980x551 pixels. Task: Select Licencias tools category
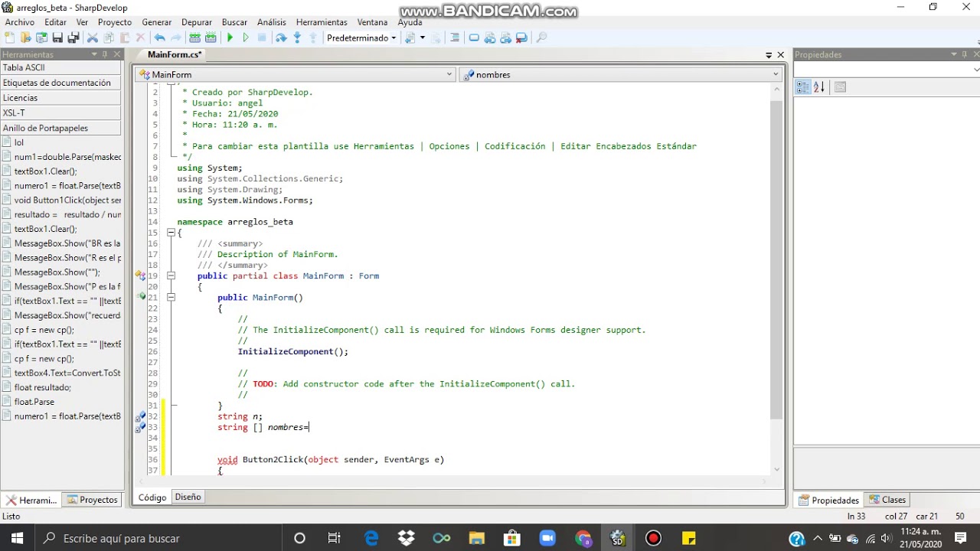click(61, 98)
